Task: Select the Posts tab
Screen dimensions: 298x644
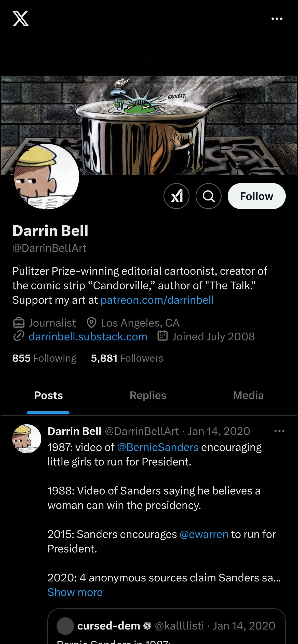Action: (x=48, y=396)
